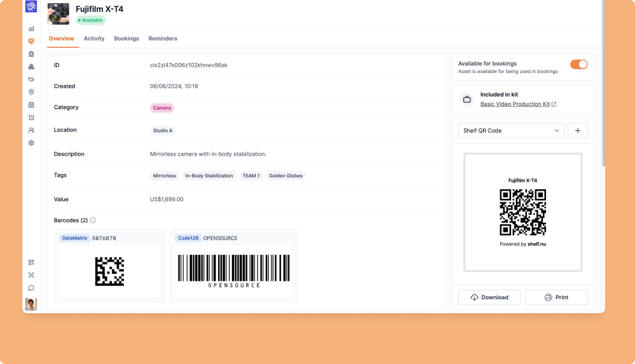Click the description text Mirrorless camera with in-body stabilization

208,154
